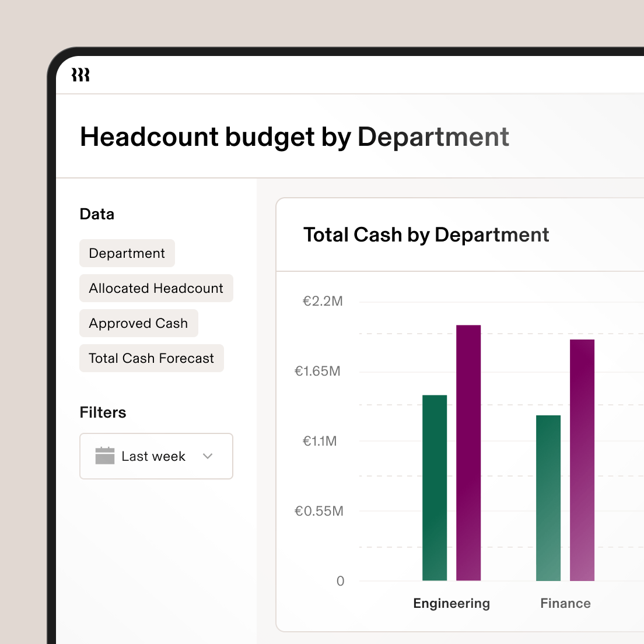Select the Department data pill
The image size is (644, 644).
tap(127, 253)
